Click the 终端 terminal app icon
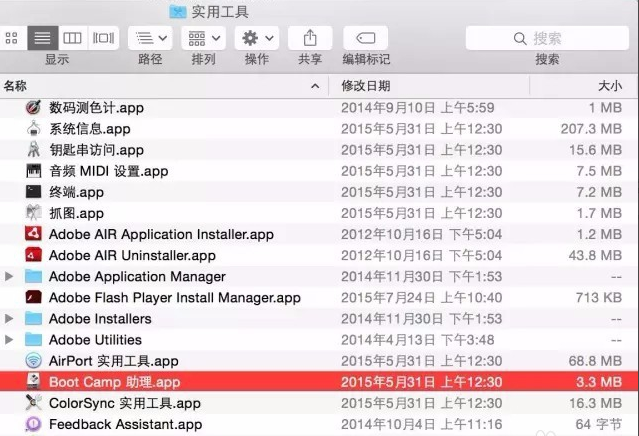Viewport: 639px width, 436px height. [33, 192]
